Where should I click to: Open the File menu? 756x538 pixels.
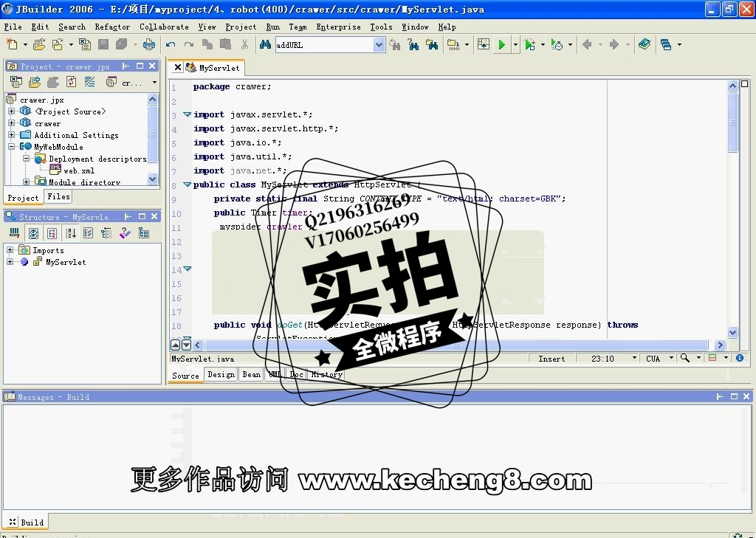pos(13,27)
